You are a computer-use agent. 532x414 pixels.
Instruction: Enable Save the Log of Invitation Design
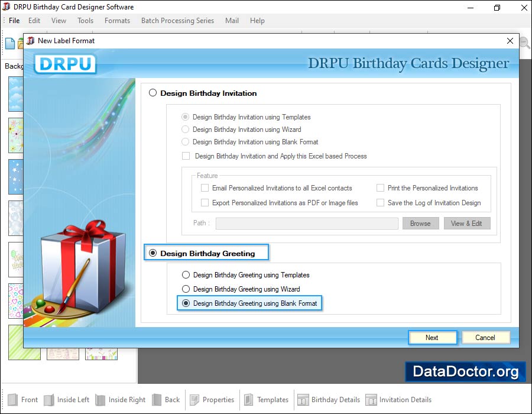pyautogui.click(x=380, y=203)
